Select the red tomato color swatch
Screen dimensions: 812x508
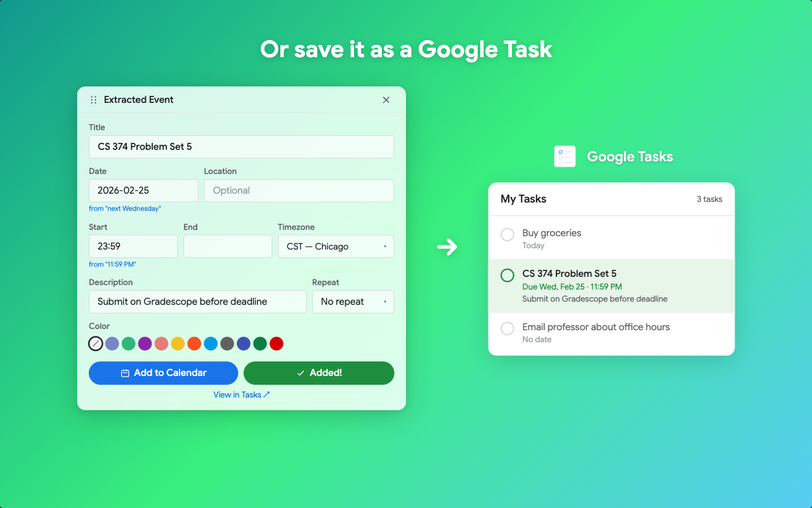click(x=277, y=344)
